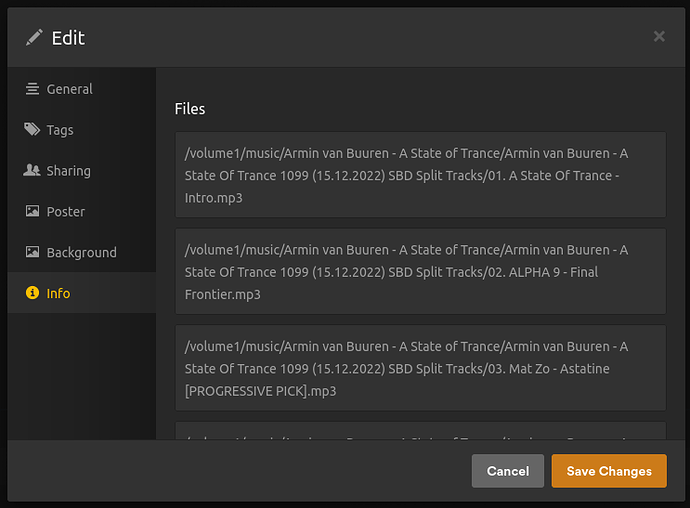Click the Save Changes button
This screenshot has height=508, width=690.
tap(609, 471)
